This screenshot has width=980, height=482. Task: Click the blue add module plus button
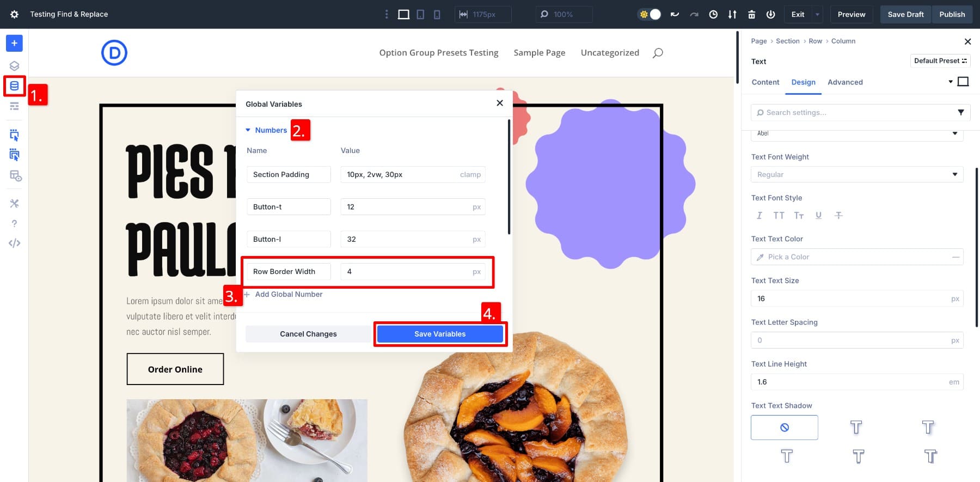point(14,43)
